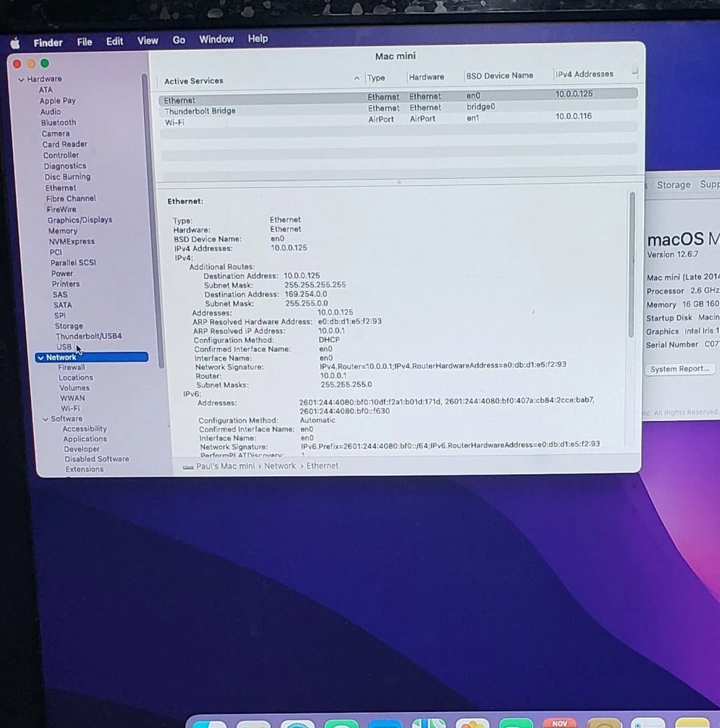The height and width of the screenshot is (728, 720).
Task: Select USB in the Hardware sidebar
Action: point(64,347)
